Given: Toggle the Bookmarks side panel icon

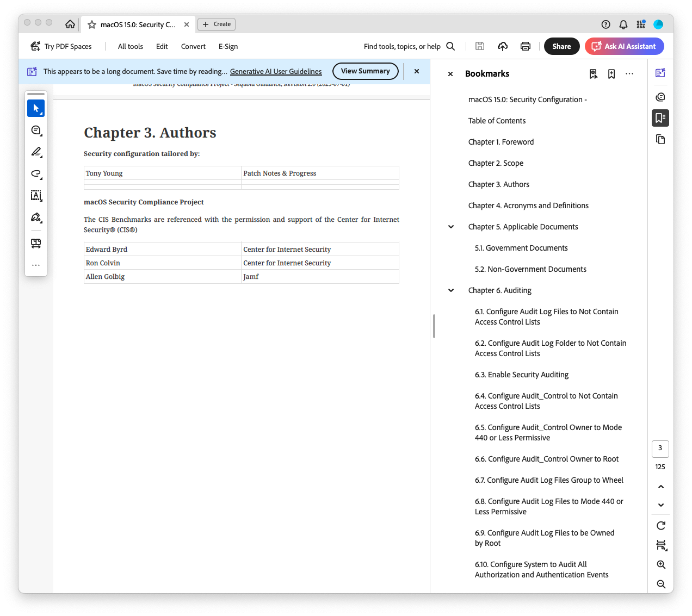Looking at the screenshot, I should click(x=660, y=118).
